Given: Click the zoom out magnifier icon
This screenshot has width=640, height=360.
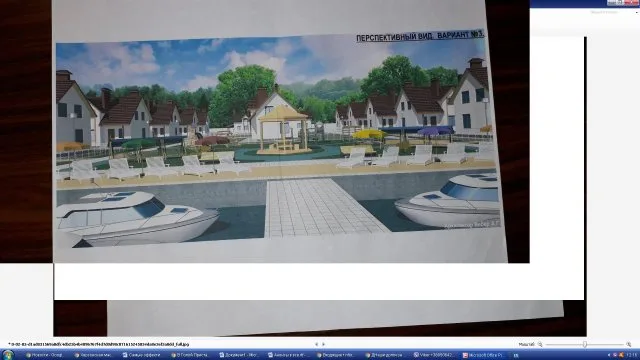Looking at the screenshot, I should (540, 344).
